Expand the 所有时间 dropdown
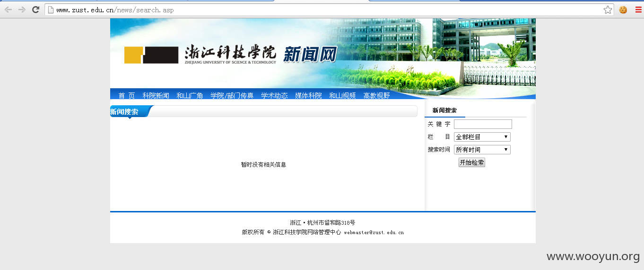The width and height of the screenshot is (644, 270). click(482, 150)
